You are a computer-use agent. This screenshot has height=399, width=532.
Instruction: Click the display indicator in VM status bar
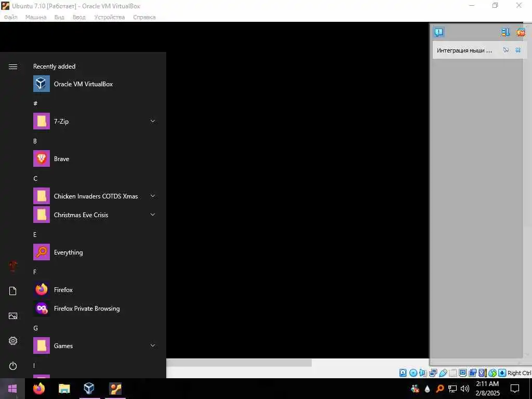point(462,373)
